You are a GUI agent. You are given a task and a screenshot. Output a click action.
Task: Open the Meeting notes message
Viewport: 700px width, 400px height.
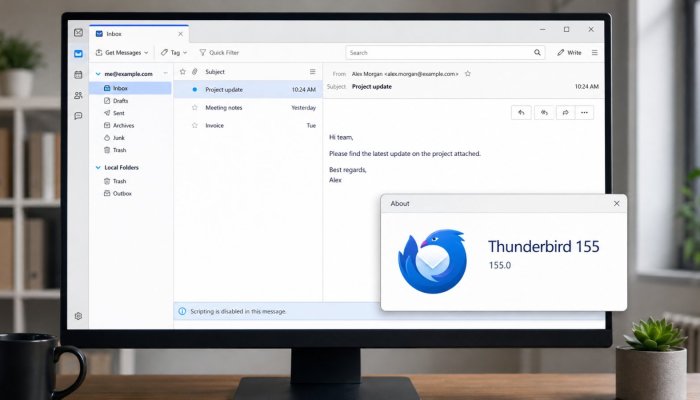point(248,108)
